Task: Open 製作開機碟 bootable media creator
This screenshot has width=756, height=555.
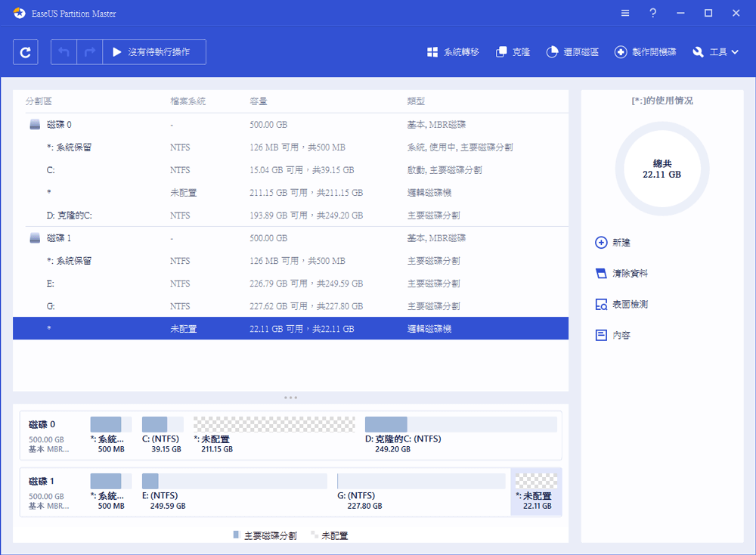Action: point(645,52)
